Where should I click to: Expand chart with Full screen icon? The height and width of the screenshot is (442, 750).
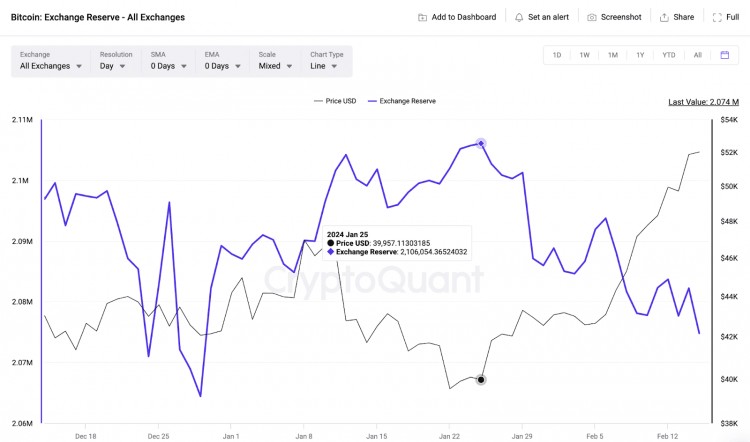click(719, 17)
